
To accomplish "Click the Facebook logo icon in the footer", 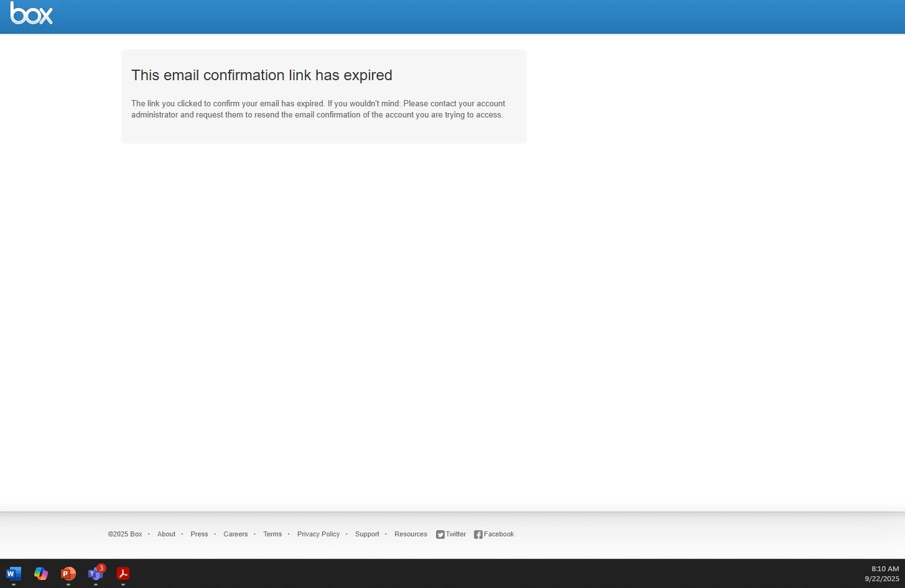I will (478, 535).
